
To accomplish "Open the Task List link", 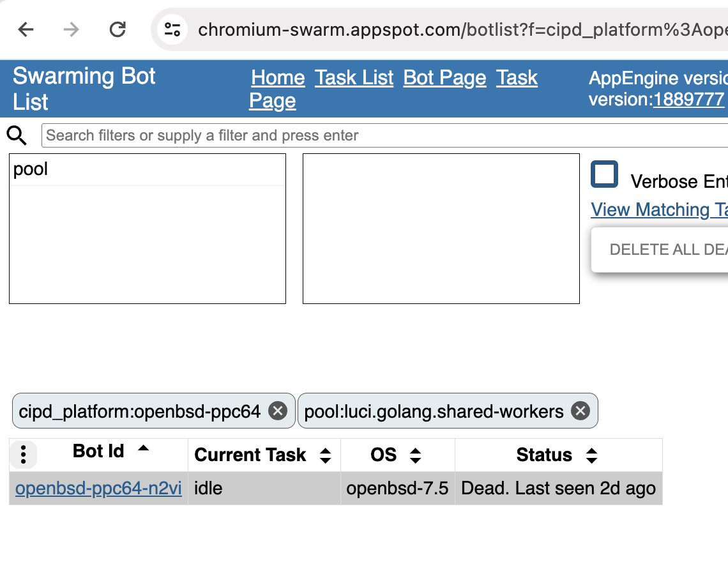I will (354, 77).
